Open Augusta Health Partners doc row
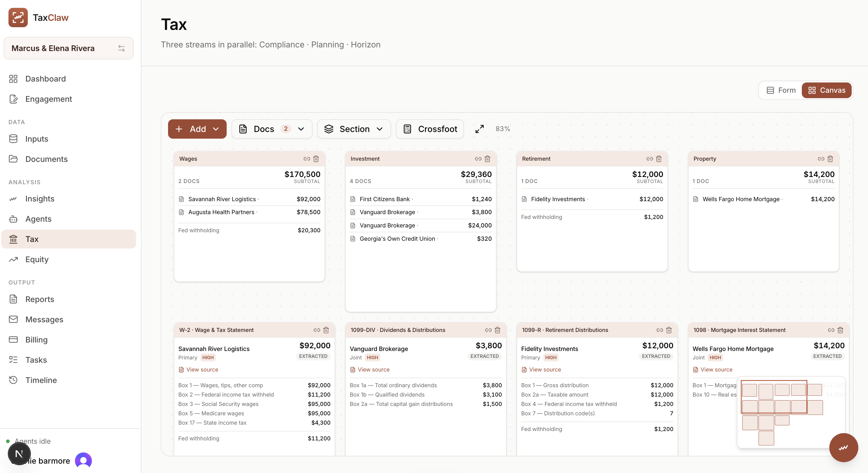The image size is (868, 473). click(249, 212)
